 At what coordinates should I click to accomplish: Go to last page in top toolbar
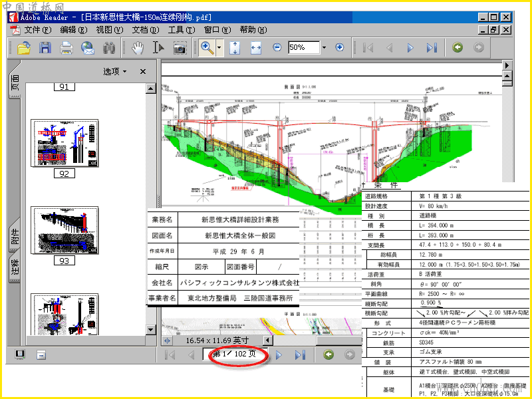[x=432, y=48]
